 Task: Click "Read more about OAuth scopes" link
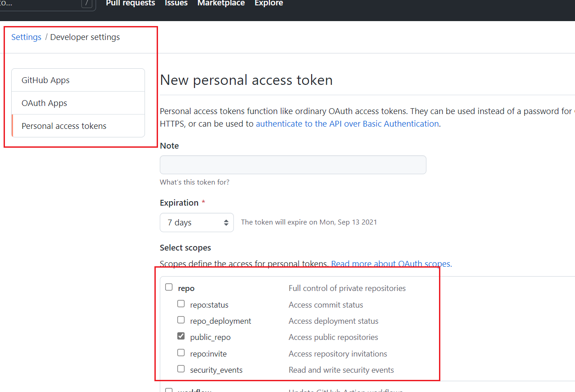pyautogui.click(x=391, y=264)
